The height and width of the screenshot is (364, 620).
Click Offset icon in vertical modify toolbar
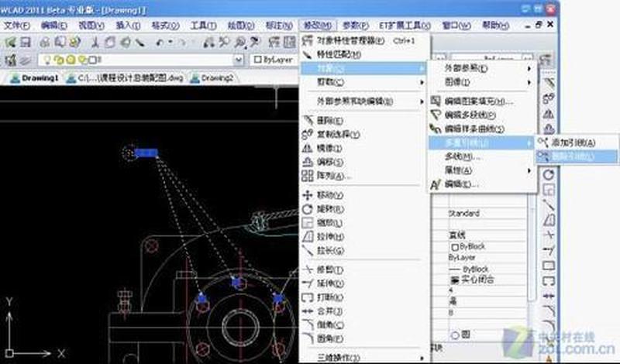[x=549, y=129]
